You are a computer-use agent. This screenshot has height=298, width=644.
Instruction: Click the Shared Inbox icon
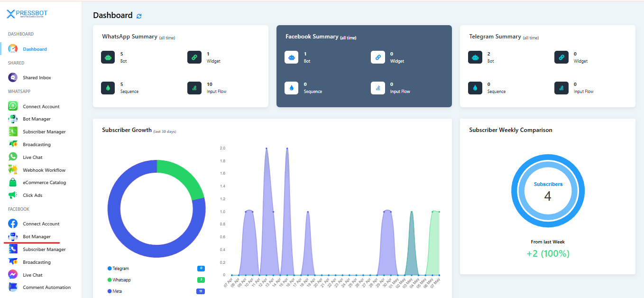click(13, 77)
